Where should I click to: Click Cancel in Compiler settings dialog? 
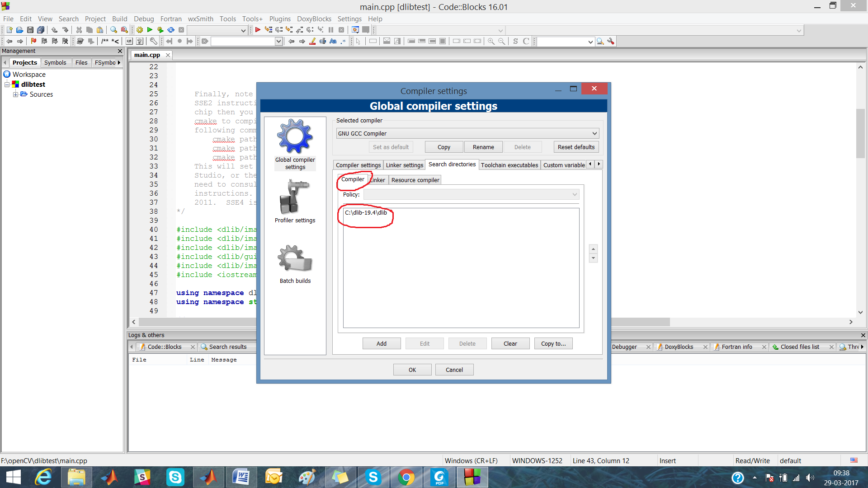pos(454,370)
